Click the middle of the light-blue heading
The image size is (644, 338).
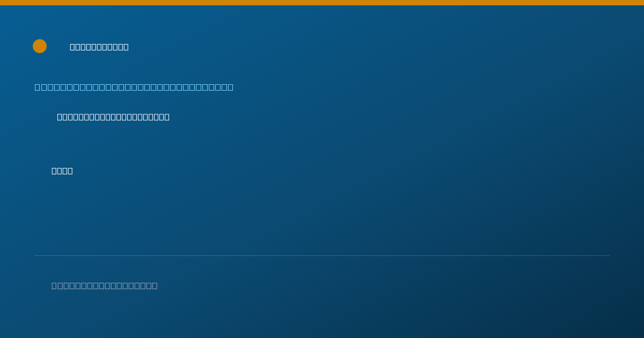point(134,87)
